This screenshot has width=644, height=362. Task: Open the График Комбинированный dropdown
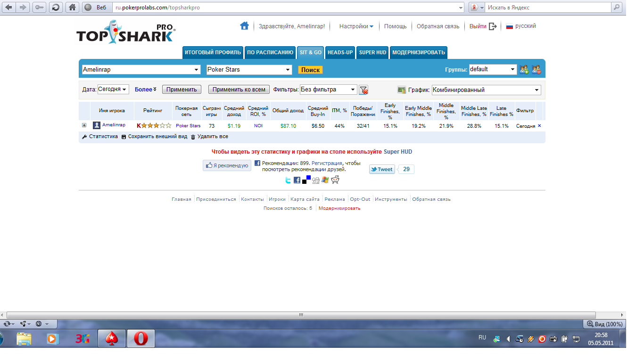[x=486, y=90]
